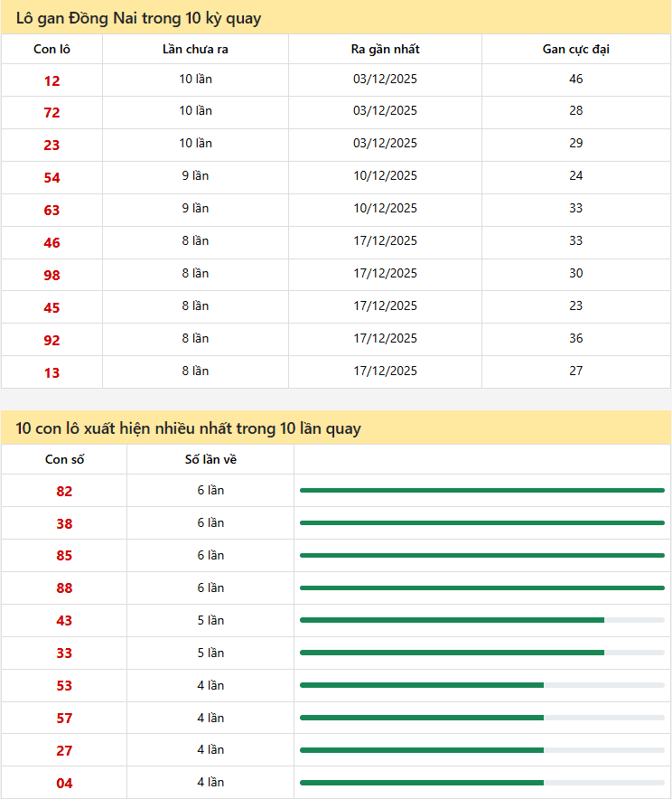Screen dimensions: 672x799
Task: Click the 'Gan cực đại' column header
Action: click(575, 49)
